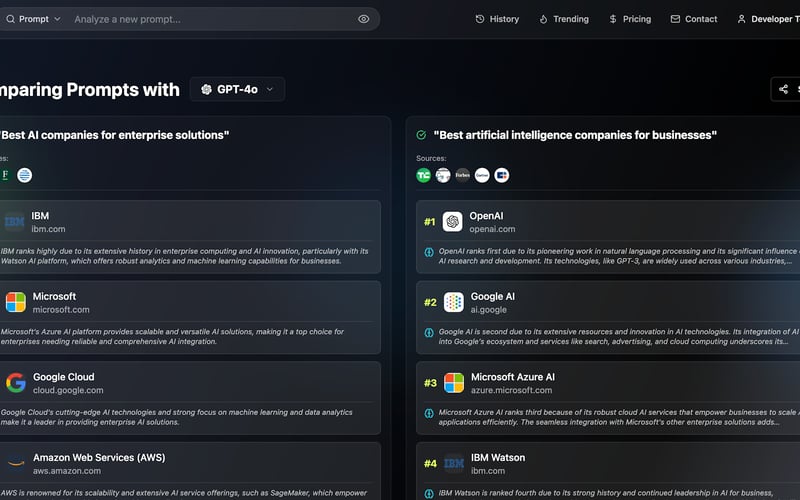The height and width of the screenshot is (500, 800).
Task: Open the Trending menu item
Action: (x=564, y=19)
